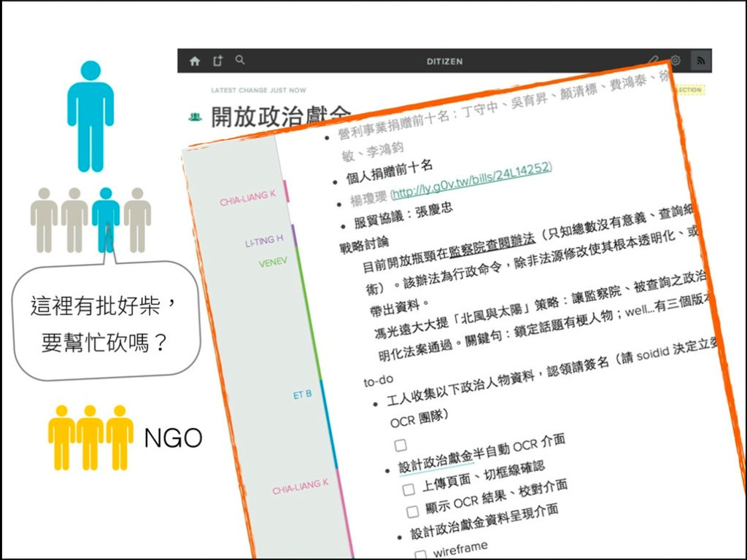Click the 戰略討論 heading

pyautogui.click(x=364, y=245)
